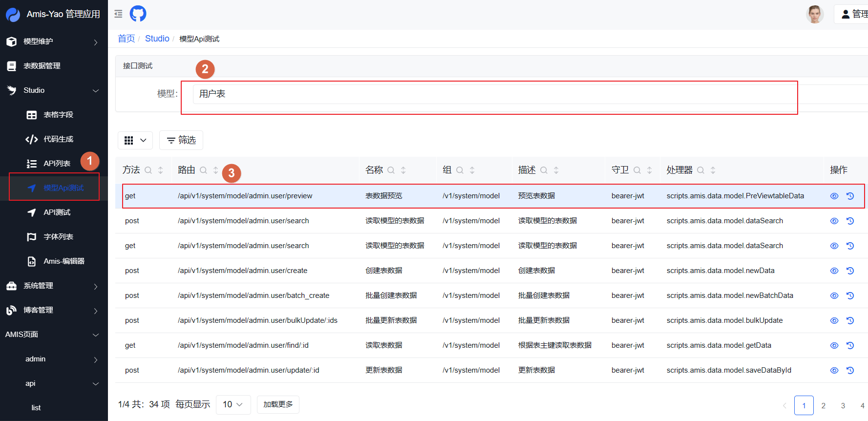Click the restore icon for the preview row
868x421 pixels.
[x=850, y=196]
